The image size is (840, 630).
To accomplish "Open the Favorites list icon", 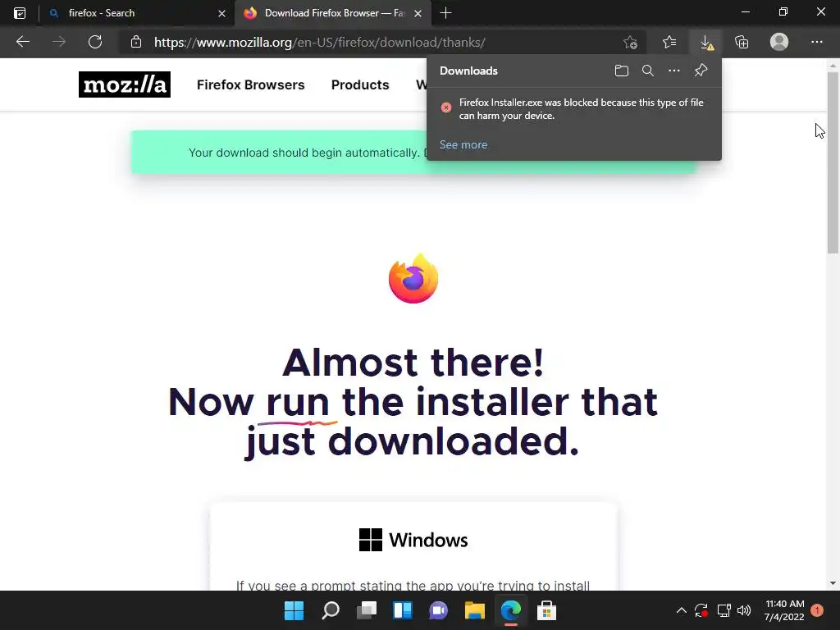I will tap(669, 42).
